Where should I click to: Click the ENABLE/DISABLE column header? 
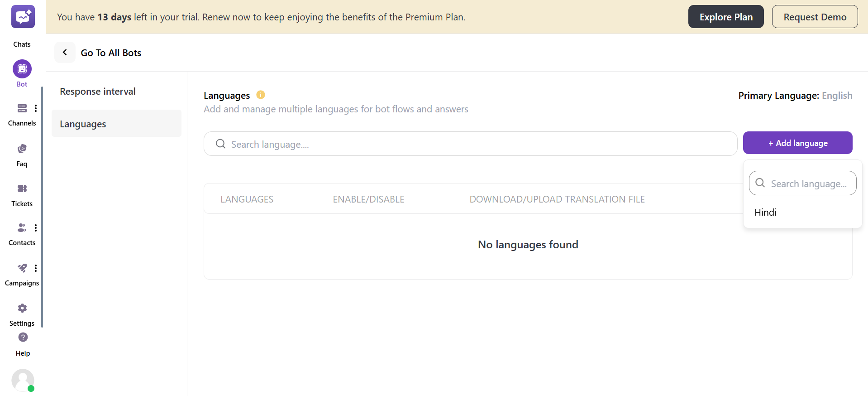pos(368,199)
